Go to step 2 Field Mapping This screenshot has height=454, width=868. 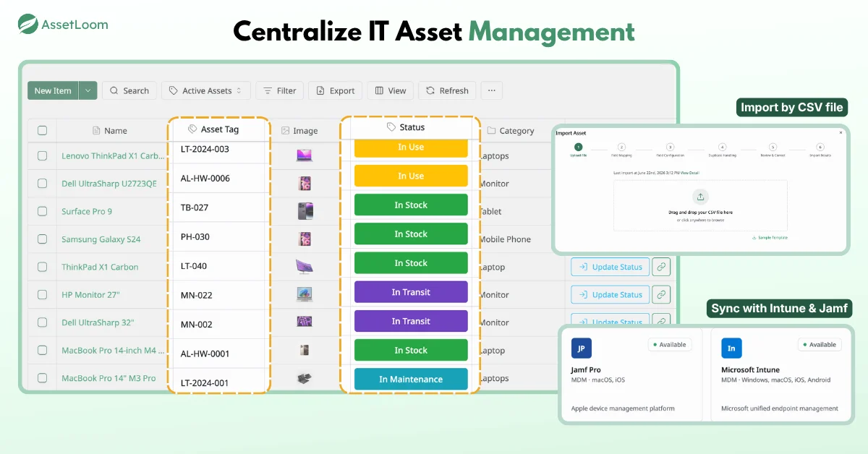[621, 150]
